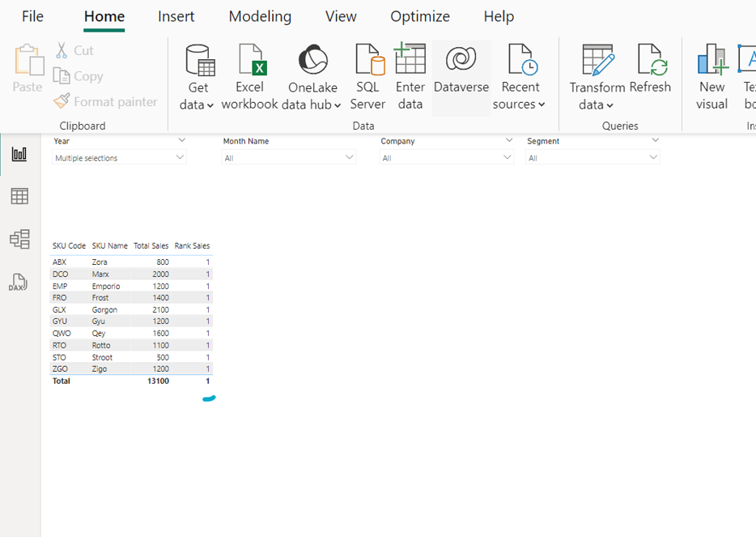Click the RTO code cell
Screen dimensions: 756x537
59,346
